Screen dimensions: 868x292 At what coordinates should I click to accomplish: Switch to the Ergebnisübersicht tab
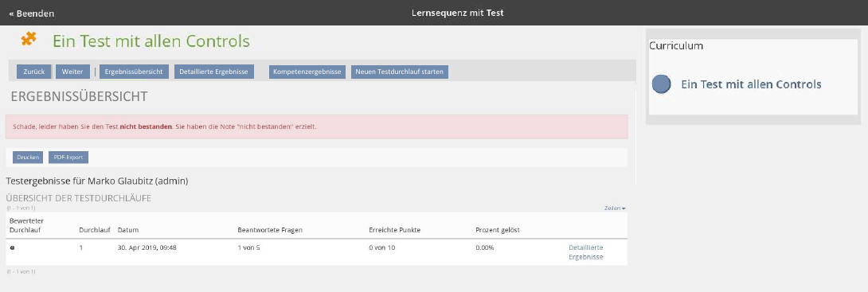click(134, 72)
